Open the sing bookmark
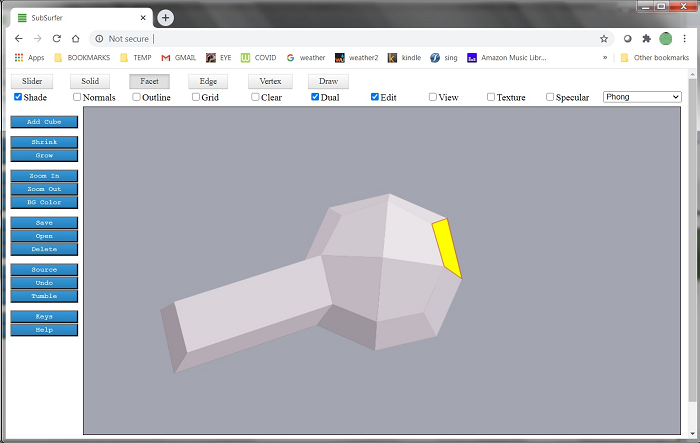 tap(444, 58)
